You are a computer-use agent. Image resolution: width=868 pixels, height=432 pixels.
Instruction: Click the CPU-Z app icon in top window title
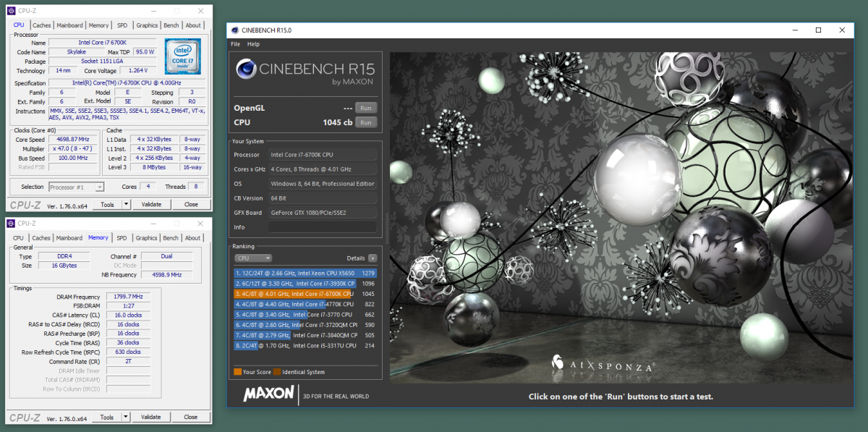click(x=12, y=11)
